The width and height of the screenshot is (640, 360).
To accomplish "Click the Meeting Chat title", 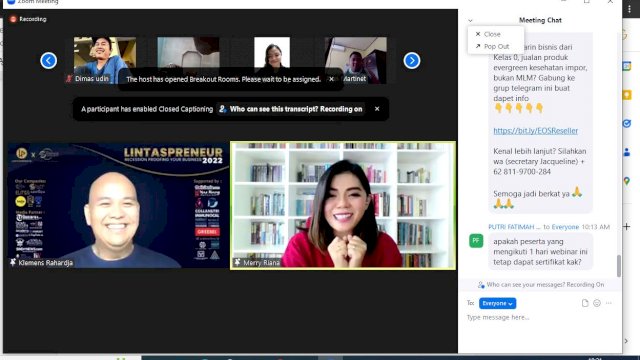I will [x=540, y=20].
